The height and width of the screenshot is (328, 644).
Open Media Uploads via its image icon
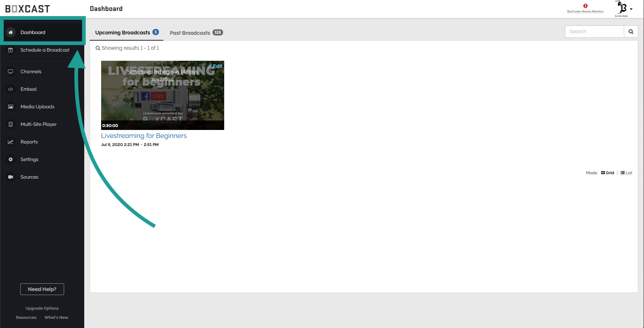click(x=11, y=107)
